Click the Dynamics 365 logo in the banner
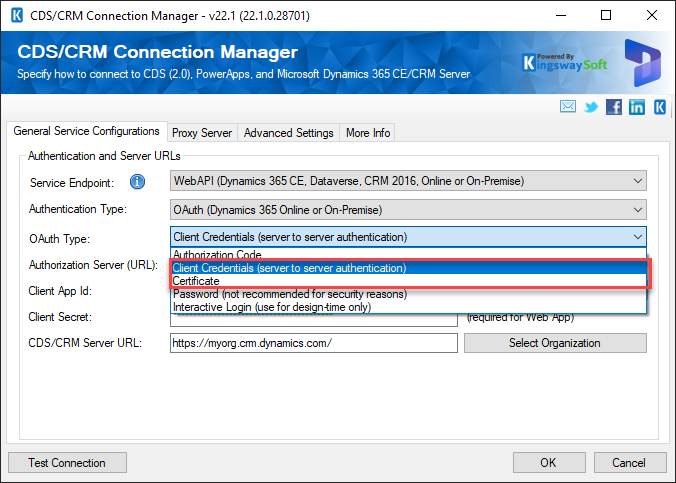Image resolution: width=676 pixels, height=483 pixels. point(642,63)
